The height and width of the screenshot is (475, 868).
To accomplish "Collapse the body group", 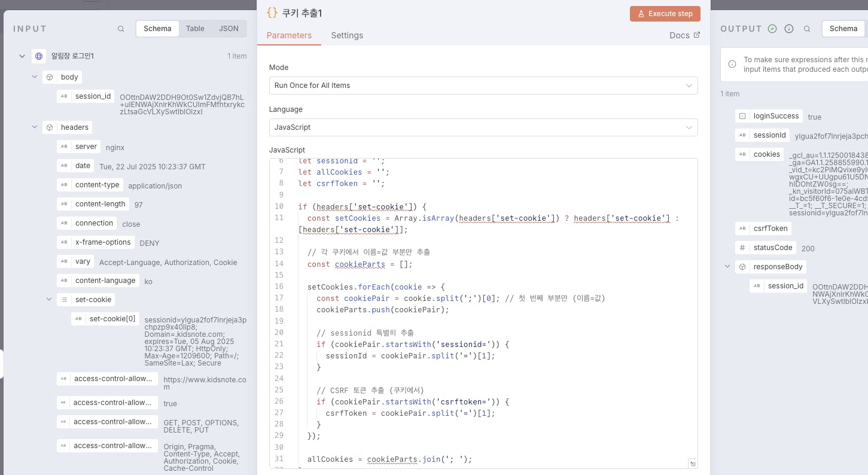I will 35,77.
